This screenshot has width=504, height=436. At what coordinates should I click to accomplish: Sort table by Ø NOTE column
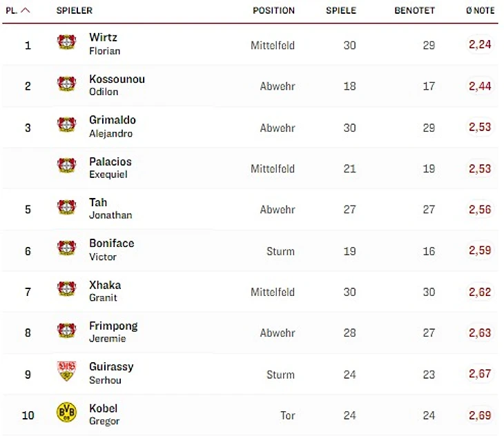pos(481,10)
